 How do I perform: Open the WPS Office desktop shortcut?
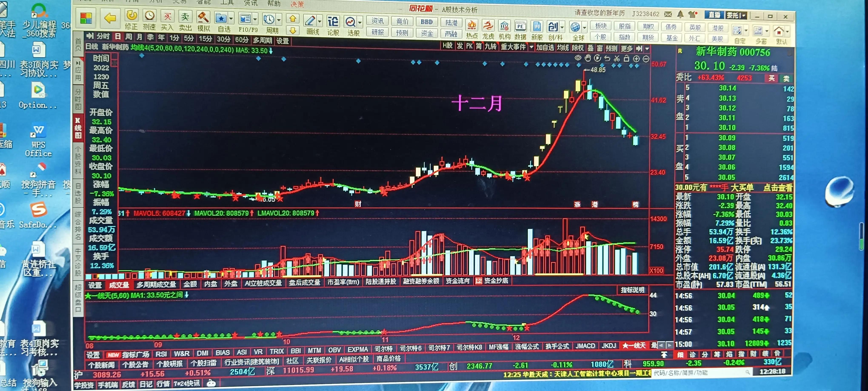tap(38, 140)
